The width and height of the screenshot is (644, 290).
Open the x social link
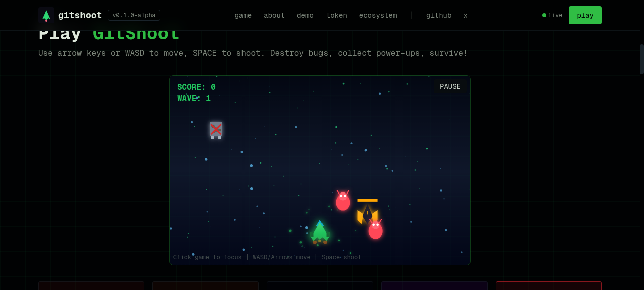pyautogui.click(x=466, y=15)
